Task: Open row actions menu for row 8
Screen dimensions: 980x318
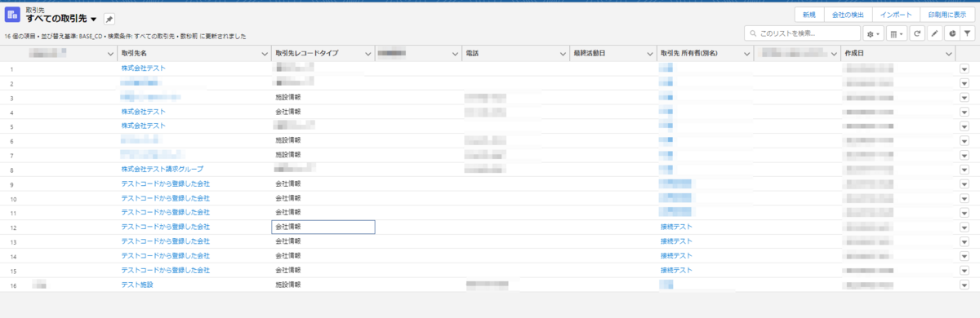Action: 964,170
